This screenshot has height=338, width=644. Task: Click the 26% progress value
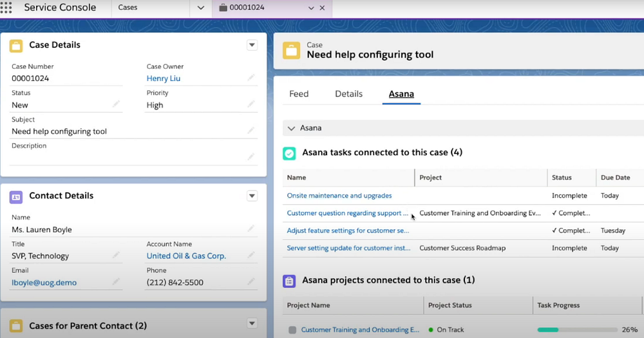630,330
